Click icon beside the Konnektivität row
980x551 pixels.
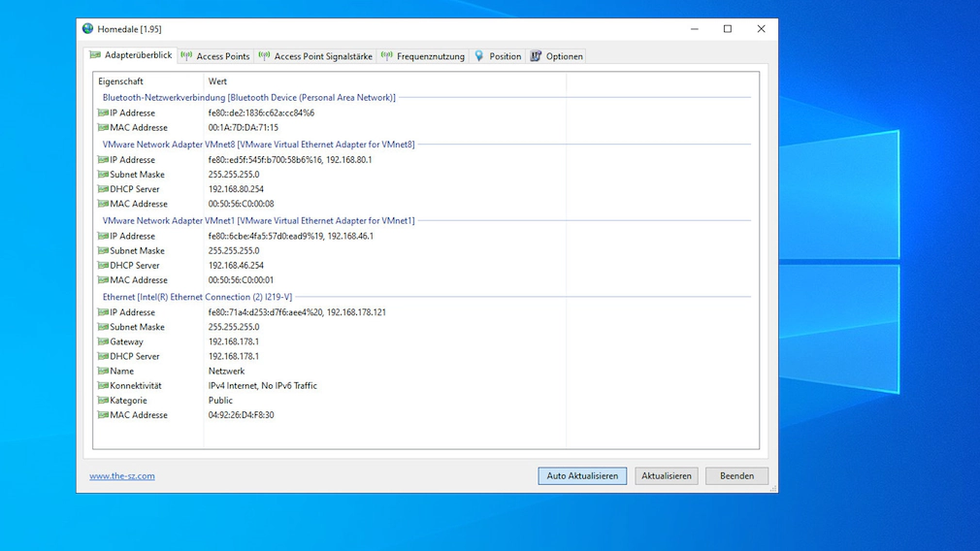[103, 385]
